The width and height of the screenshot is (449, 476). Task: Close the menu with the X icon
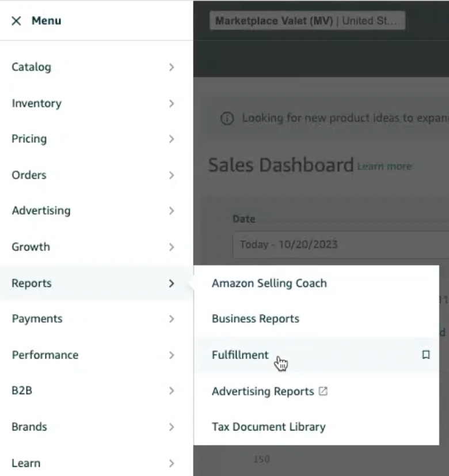16,21
